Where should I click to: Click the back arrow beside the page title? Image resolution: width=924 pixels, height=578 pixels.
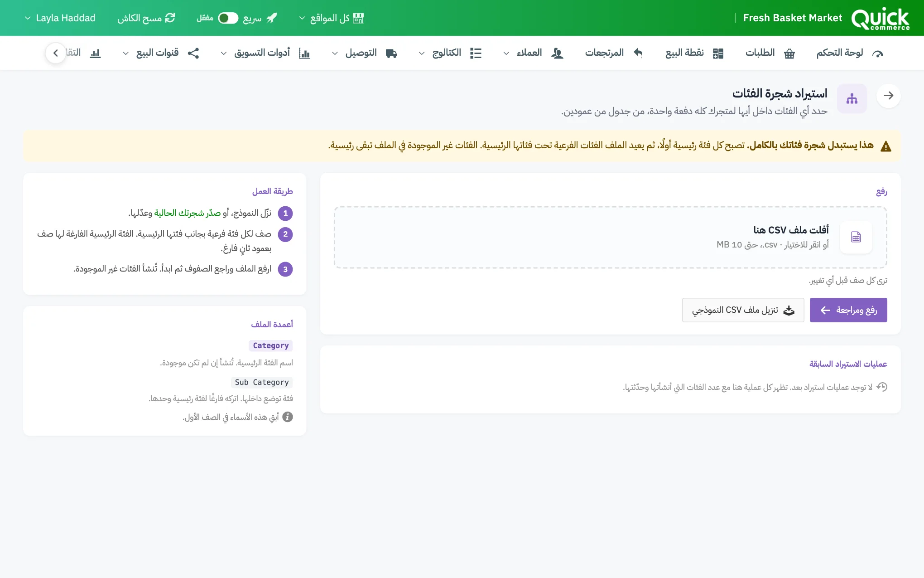[x=888, y=96]
